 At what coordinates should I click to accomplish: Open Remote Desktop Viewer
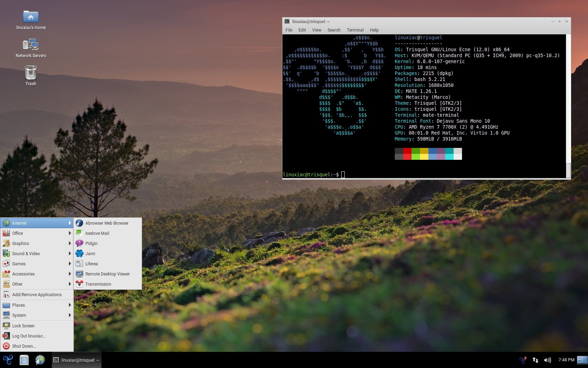(107, 274)
